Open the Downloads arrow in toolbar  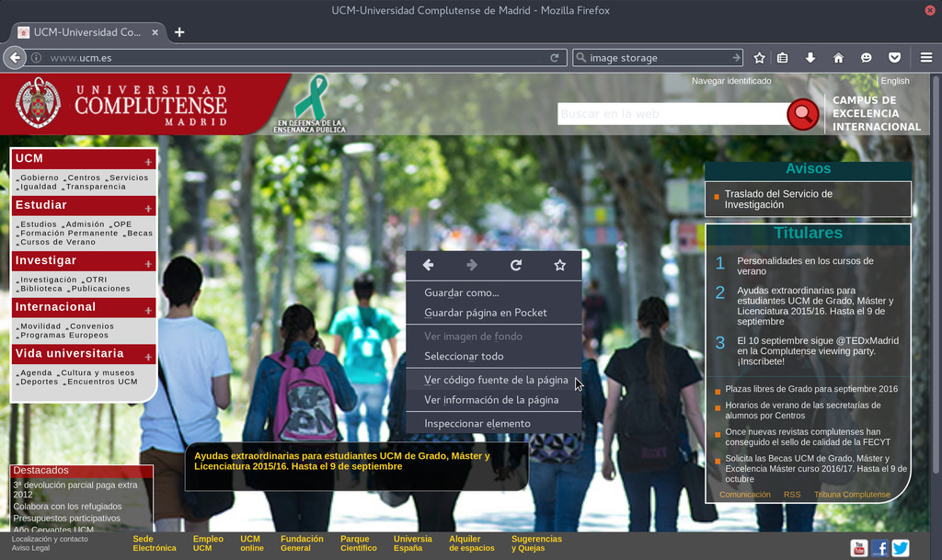coord(810,58)
